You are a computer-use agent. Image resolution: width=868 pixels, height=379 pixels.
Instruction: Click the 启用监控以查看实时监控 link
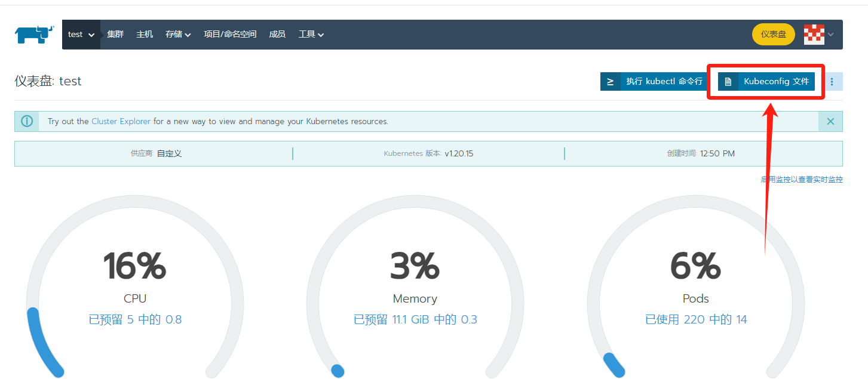[x=802, y=179]
